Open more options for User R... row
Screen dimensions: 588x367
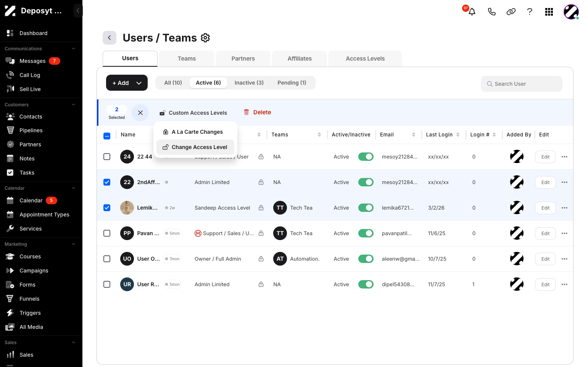565,284
